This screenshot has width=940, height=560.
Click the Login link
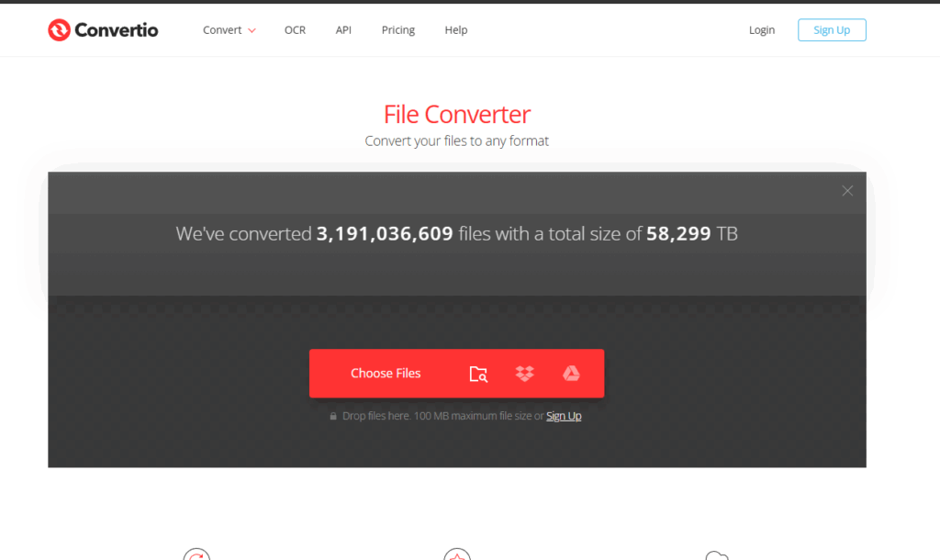tap(761, 30)
